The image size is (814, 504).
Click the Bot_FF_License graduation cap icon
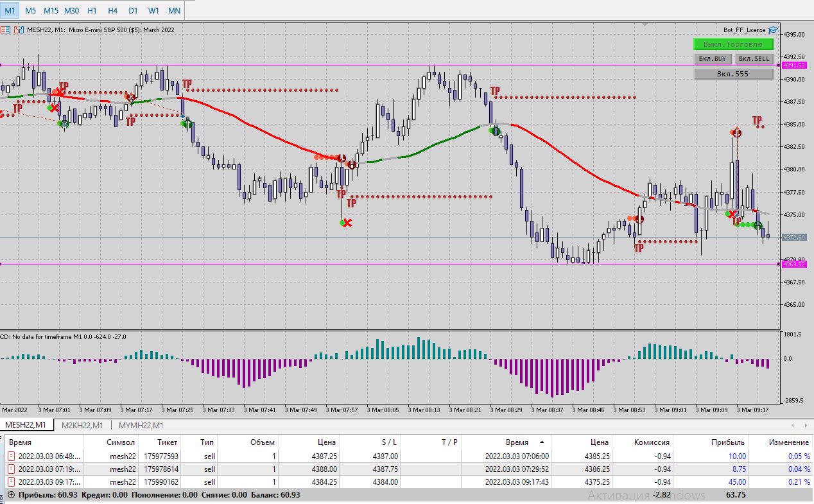point(773,30)
